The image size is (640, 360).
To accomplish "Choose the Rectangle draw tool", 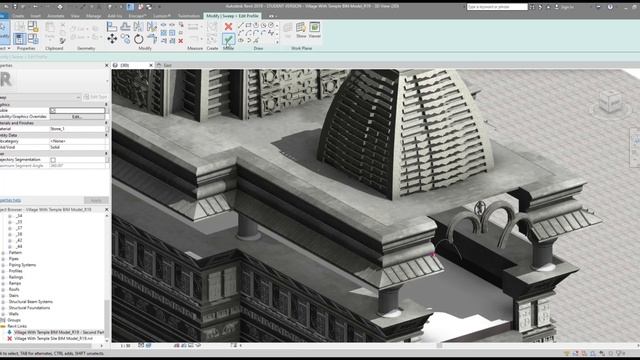I will 249,25.
